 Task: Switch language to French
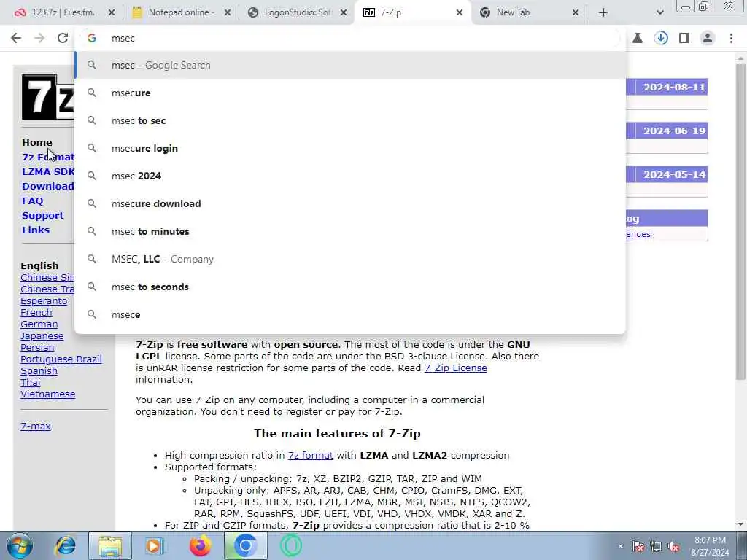[36, 312]
